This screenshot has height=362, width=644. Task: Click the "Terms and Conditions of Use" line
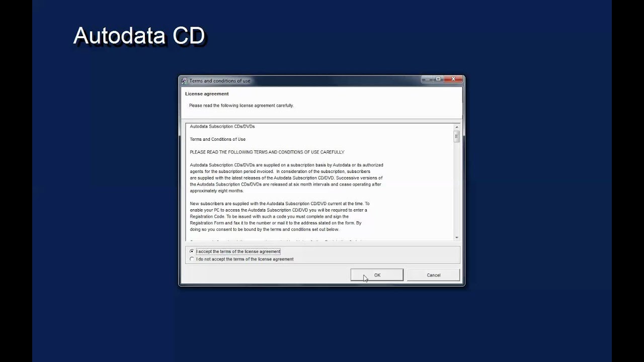click(x=218, y=139)
